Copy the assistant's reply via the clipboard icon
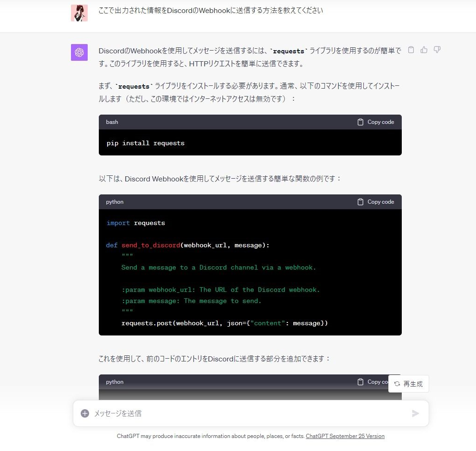476x451 pixels. coord(411,50)
